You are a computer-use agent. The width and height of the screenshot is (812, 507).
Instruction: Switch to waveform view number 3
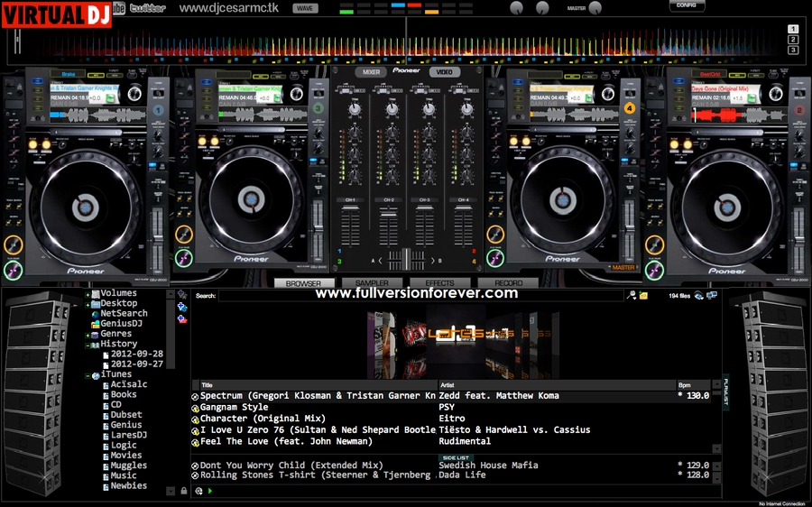click(793, 50)
